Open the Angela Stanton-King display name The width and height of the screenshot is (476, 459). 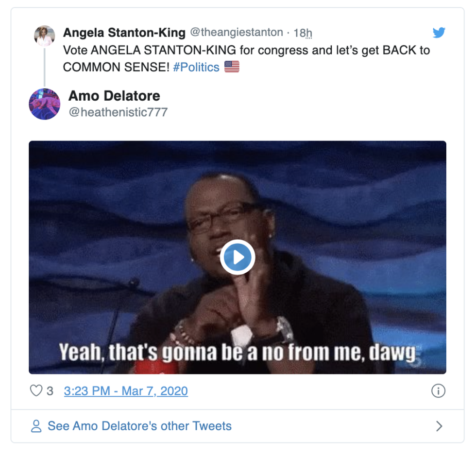coord(124,33)
